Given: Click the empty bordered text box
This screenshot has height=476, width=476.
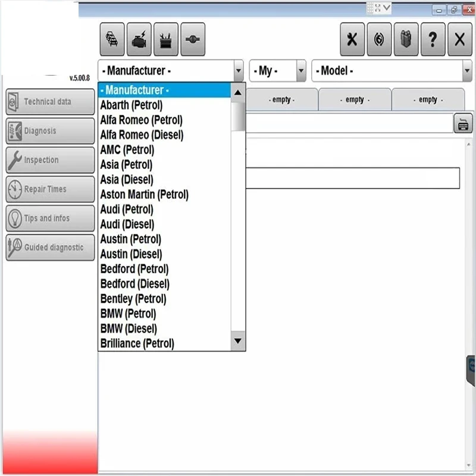Looking at the screenshot, I should click(x=353, y=178).
